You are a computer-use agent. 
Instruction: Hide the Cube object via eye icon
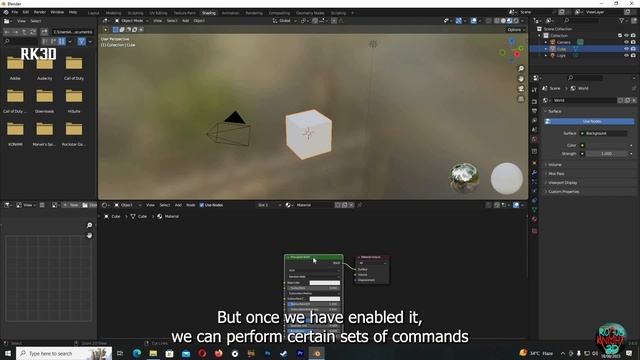point(626,49)
